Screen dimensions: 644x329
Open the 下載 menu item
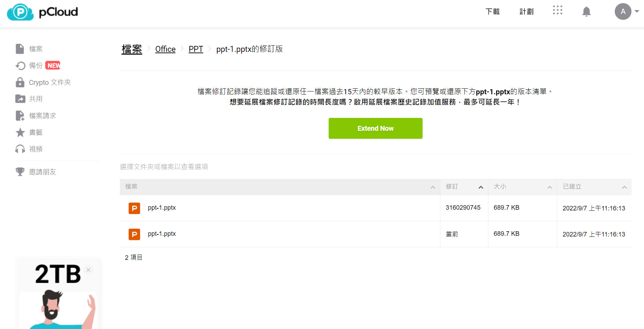(x=492, y=11)
